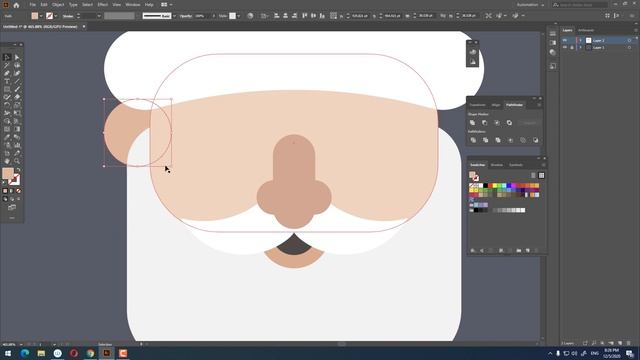Select the Paintbrush tool
The image size is (640, 360).
17,89
